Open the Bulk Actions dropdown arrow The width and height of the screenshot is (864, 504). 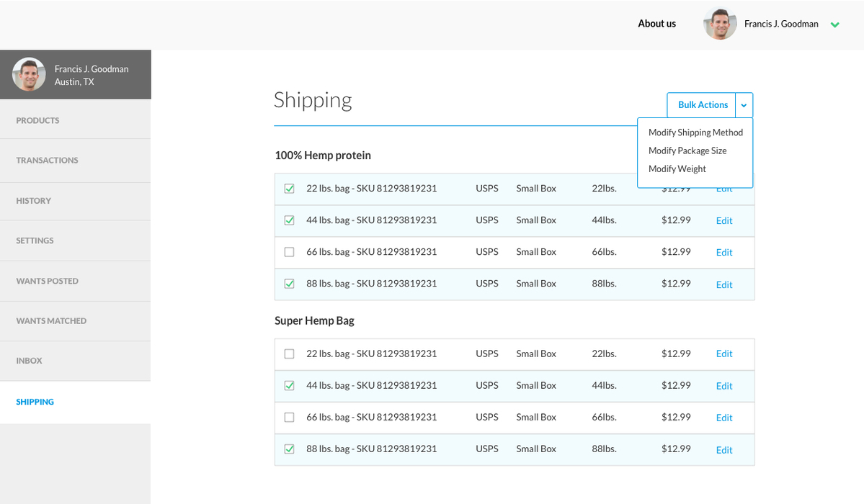744,105
